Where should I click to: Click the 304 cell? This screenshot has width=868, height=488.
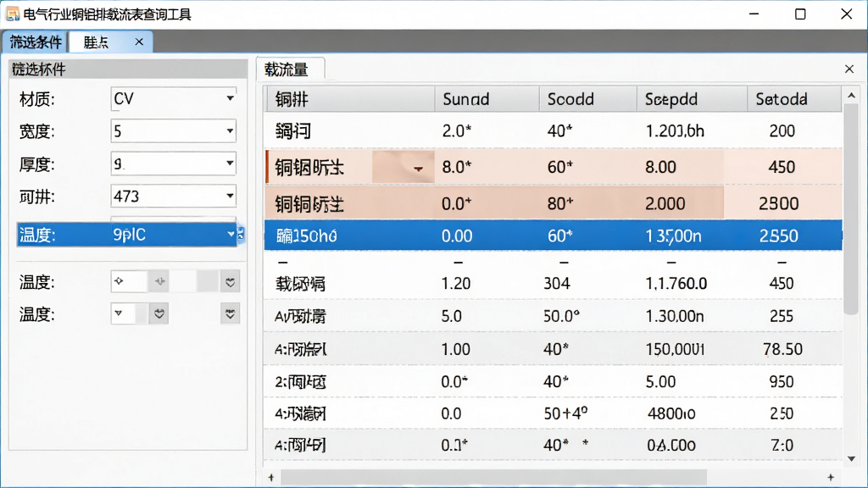tap(556, 284)
